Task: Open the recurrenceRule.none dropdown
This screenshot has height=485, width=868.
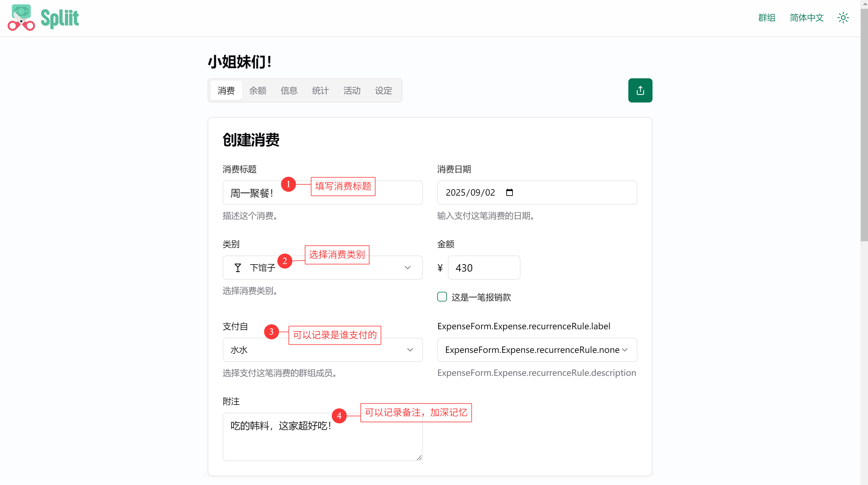Action: (537, 350)
